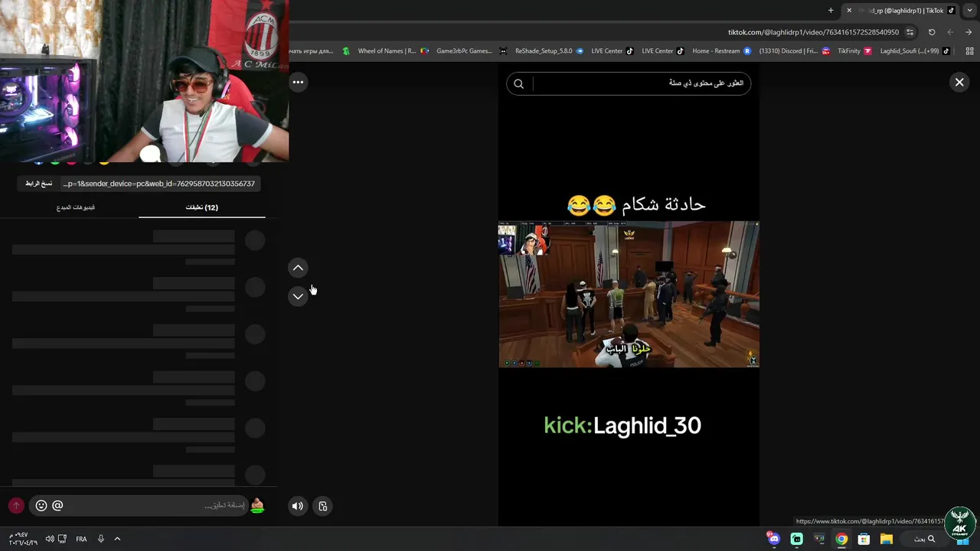
Task: Close the TikTok browser tab
Action: 849,10
